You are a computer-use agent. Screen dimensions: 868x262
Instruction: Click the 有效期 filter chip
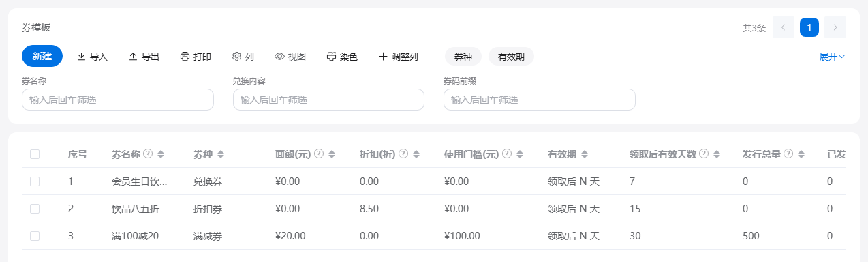[511, 57]
